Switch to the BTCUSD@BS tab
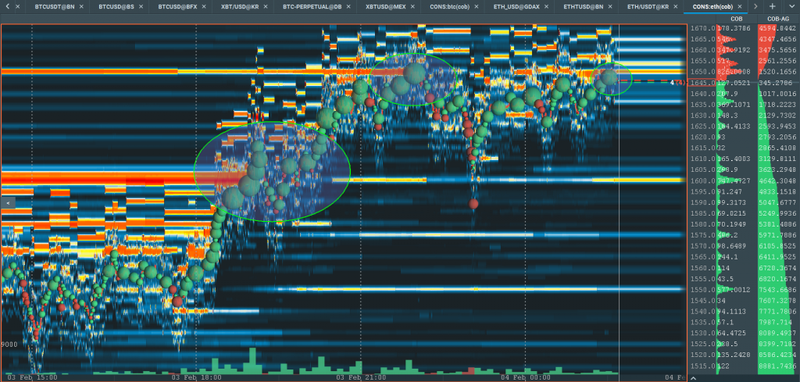Image resolution: width=800 pixels, height=382 pixels. (116, 7)
